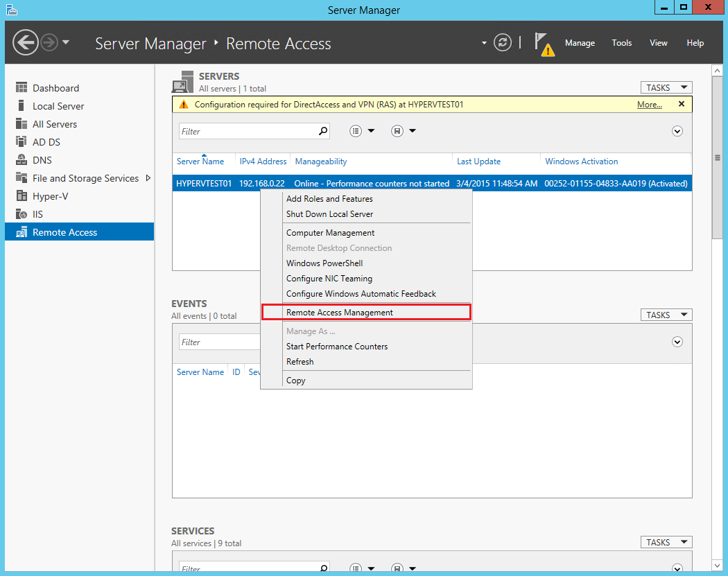Click the Server Manager title bar icon

click(12, 10)
